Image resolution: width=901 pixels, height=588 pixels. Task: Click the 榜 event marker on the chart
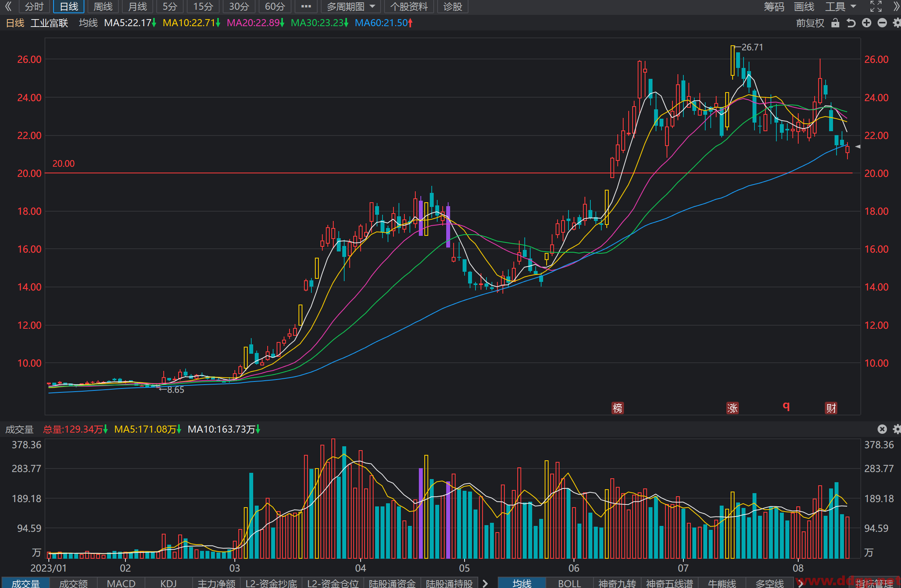pos(617,408)
